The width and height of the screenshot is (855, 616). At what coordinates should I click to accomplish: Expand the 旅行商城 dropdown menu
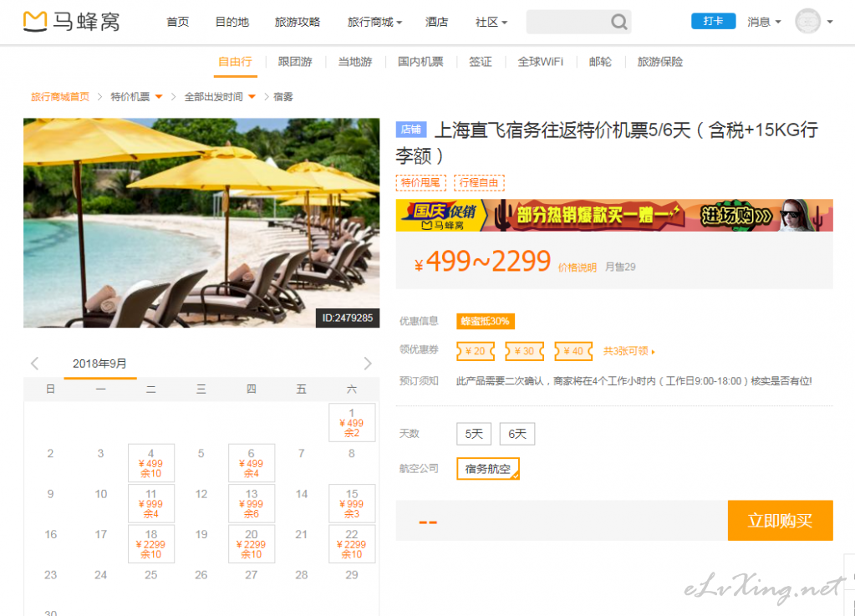(x=374, y=23)
